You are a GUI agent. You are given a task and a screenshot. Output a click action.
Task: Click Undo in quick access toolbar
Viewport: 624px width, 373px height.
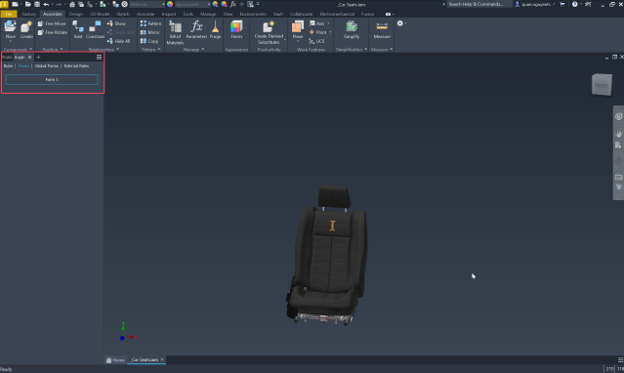(x=46, y=4)
